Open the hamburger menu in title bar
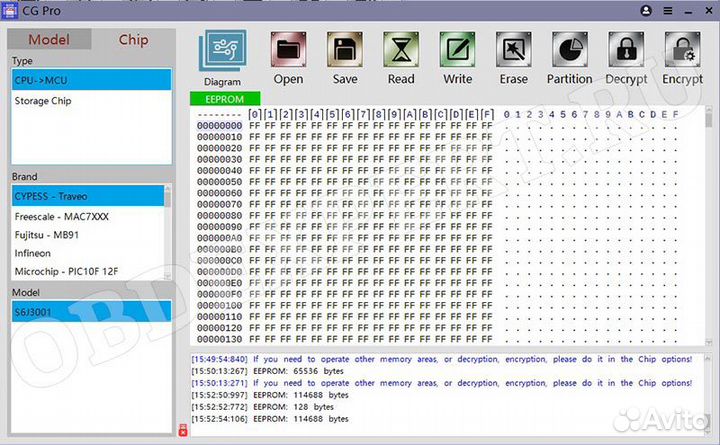This screenshot has height=445, width=720. point(667,11)
